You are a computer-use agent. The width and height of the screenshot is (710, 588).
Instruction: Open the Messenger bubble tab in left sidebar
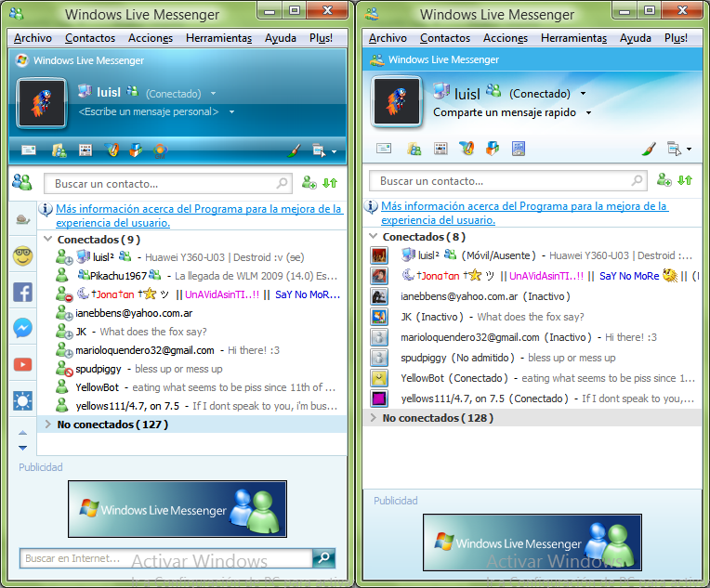[x=22, y=328]
